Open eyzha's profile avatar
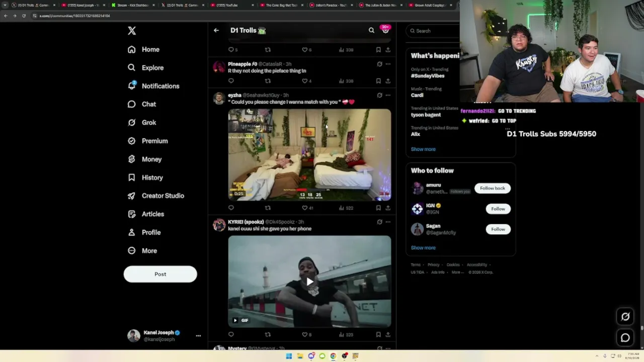The height and width of the screenshot is (362, 644). (219, 98)
